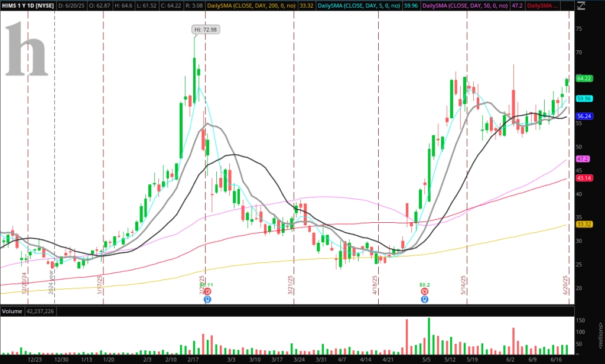Click the 1/17/25 expiration date marker
Viewport: 605px width, 364px height.
tap(100, 284)
